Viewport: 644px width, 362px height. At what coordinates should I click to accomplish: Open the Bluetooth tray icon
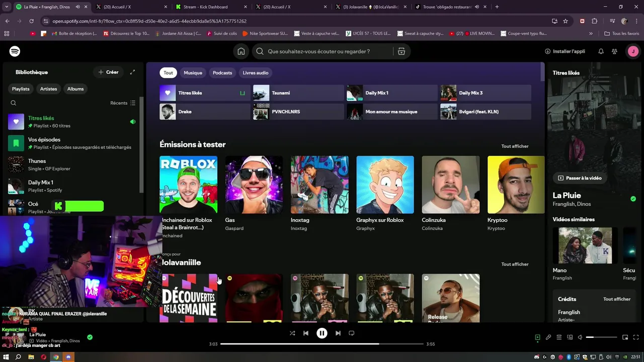(569, 357)
